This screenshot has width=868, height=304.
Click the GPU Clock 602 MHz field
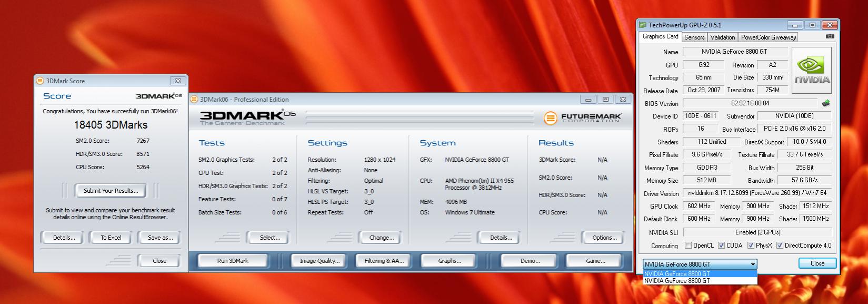[x=699, y=206]
